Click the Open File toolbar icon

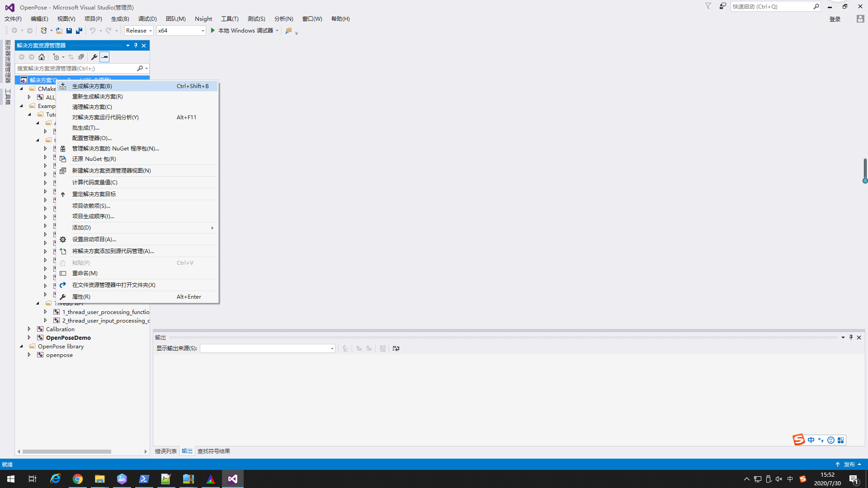(59, 31)
